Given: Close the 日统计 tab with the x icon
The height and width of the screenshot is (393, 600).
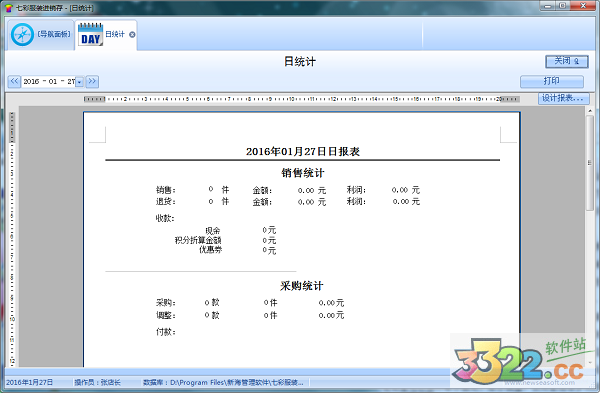Looking at the screenshot, I should [132, 34].
